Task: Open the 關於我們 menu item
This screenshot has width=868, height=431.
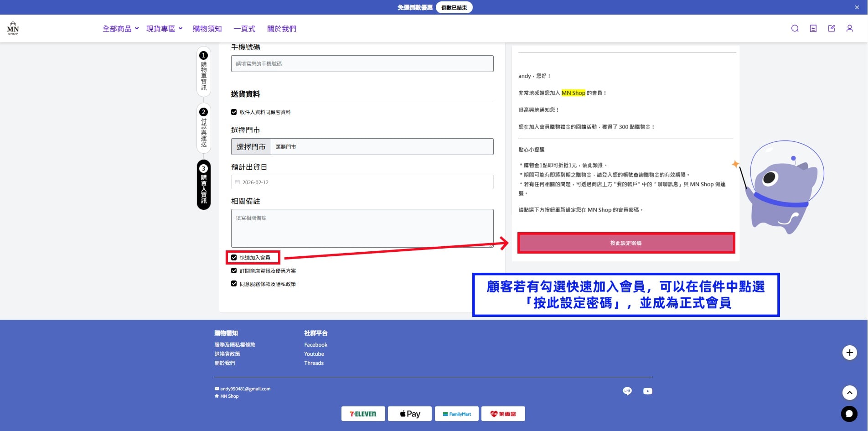Action: coord(281,29)
